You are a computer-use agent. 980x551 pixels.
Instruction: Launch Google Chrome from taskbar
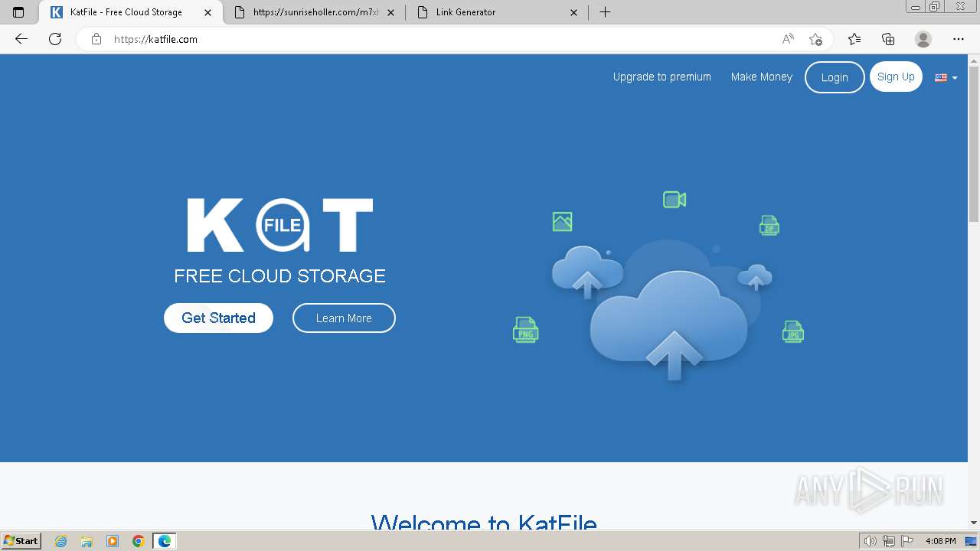pyautogui.click(x=139, y=541)
